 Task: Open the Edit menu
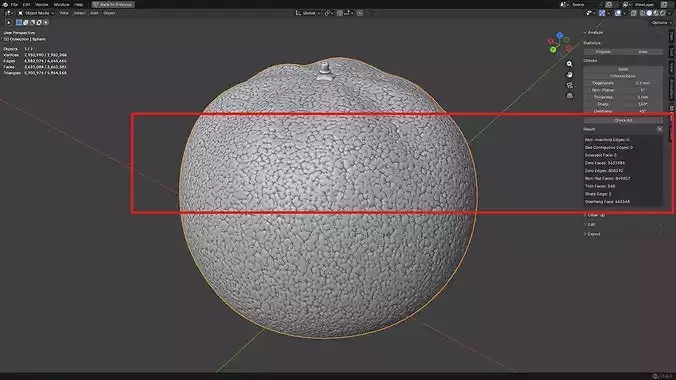tap(26, 4)
